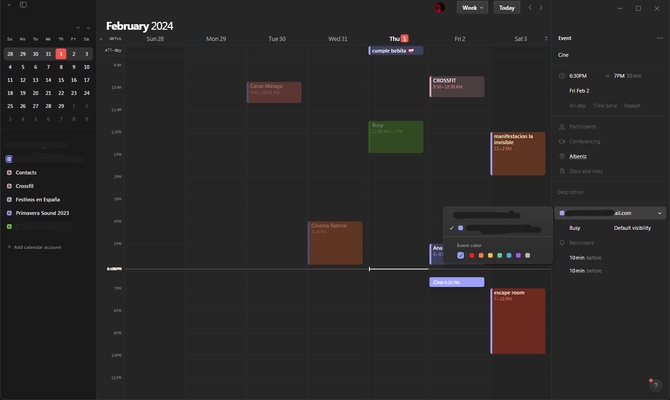
Task: Click the Mon 29 column header
Action: (x=216, y=39)
